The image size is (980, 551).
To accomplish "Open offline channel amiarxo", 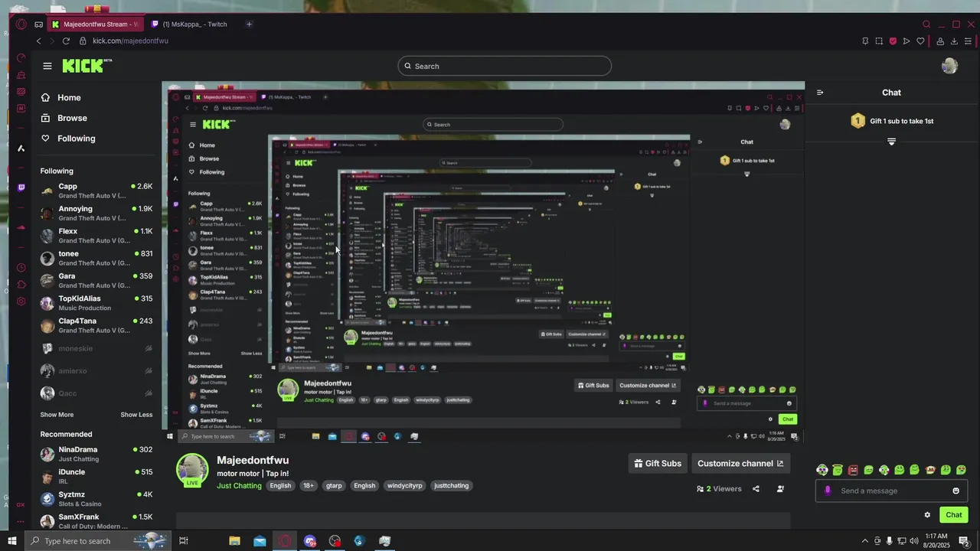I will (96, 370).
